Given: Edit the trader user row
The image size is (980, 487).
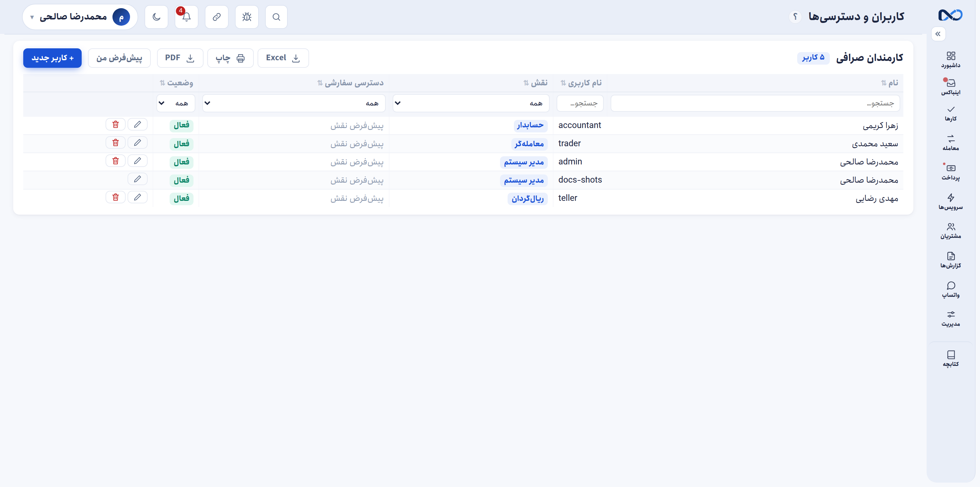Looking at the screenshot, I should 137,142.
